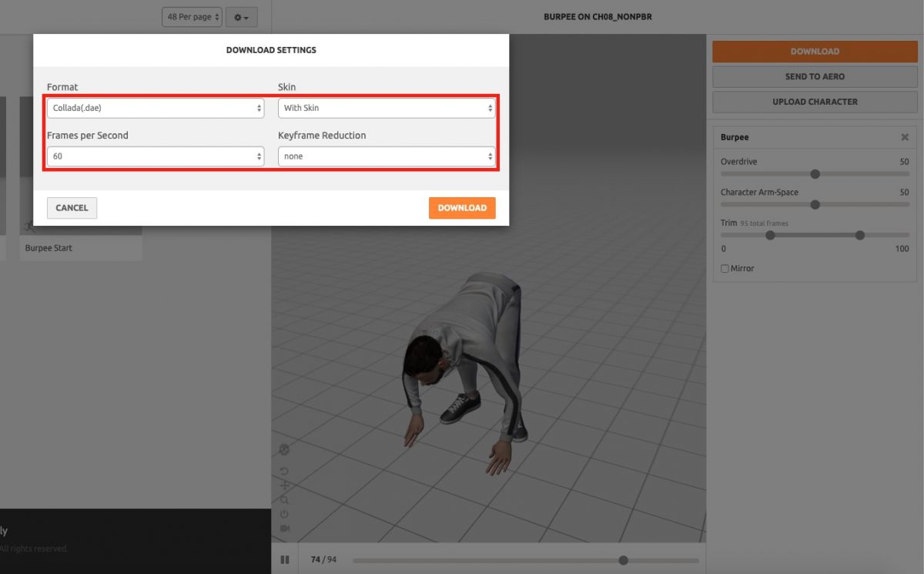Select the pan view tool
Image resolution: width=924 pixels, height=574 pixels.
pyautogui.click(x=284, y=485)
